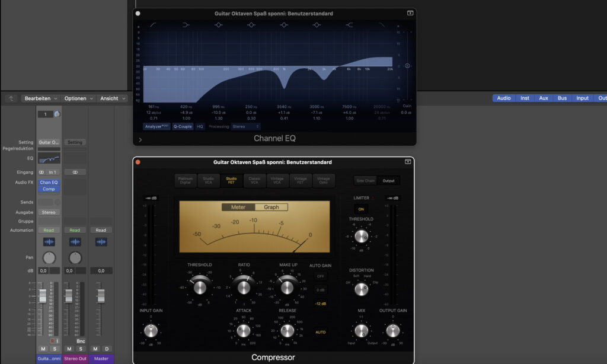Click the compressor Release knob
This screenshot has height=364, width=607.
pyautogui.click(x=287, y=331)
